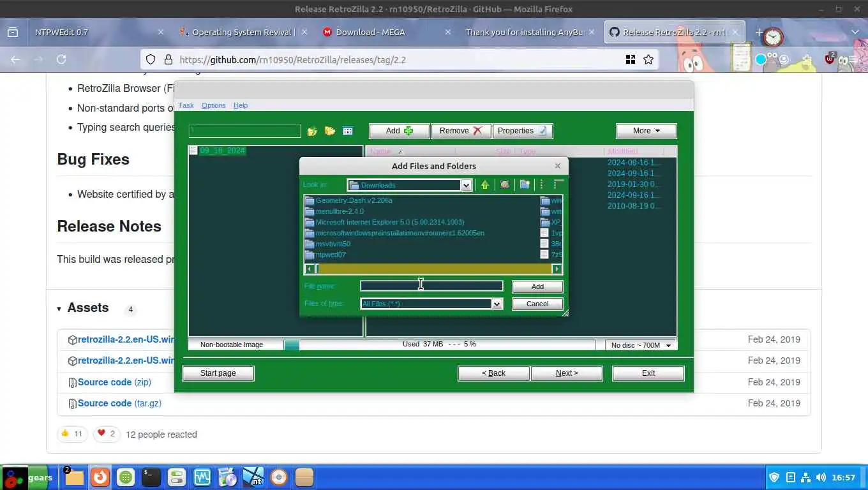
Task: Bookmark this page with the star icon
Action: [x=648, y=59]
